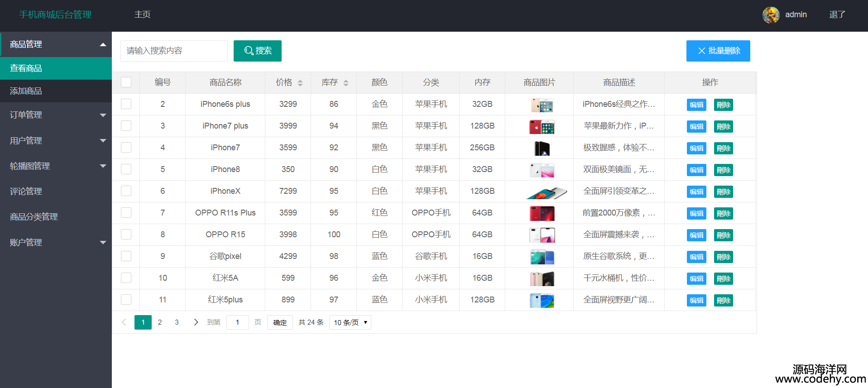Open iPhone7 plus product image
This screenshot has width=868, height=388.
coord(542,126)
